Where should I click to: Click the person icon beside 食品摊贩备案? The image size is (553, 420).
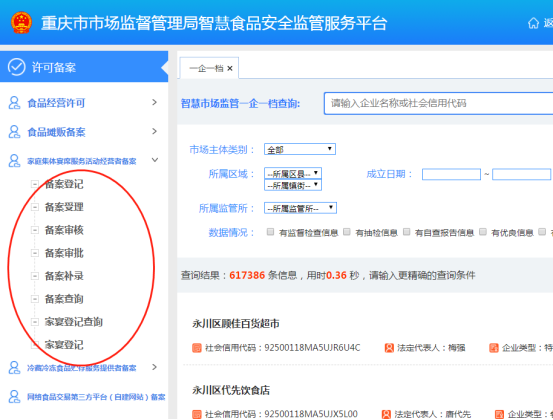click(14, 132)
